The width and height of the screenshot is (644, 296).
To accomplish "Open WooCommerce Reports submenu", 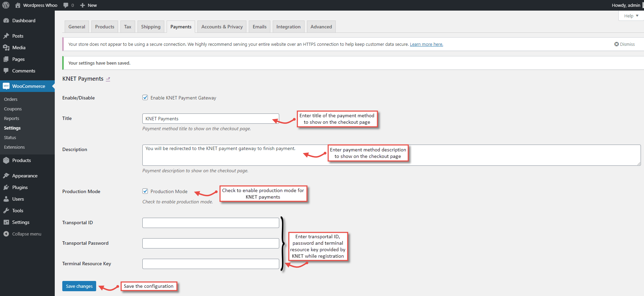I will 12,118.
